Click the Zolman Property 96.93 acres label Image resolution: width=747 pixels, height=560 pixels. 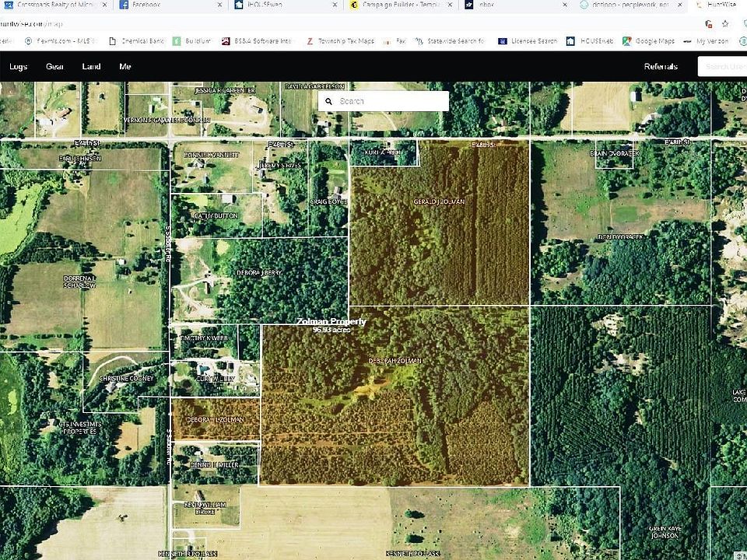(331, 325)
